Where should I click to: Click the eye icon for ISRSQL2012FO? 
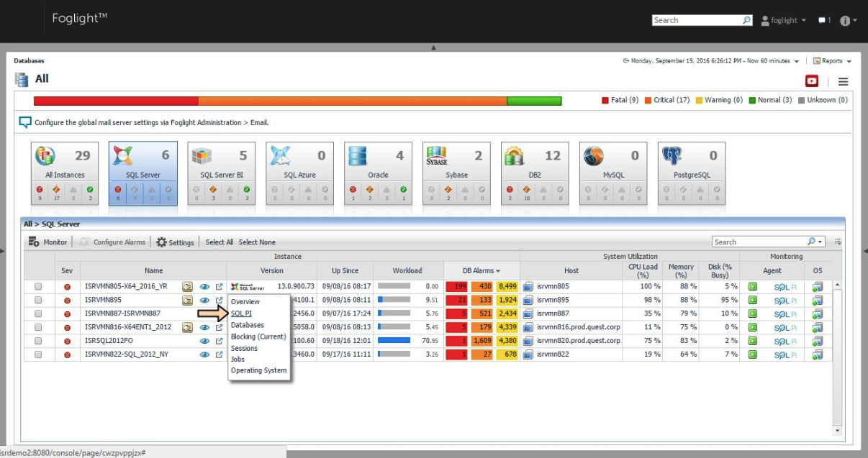(x=204, y=341)
